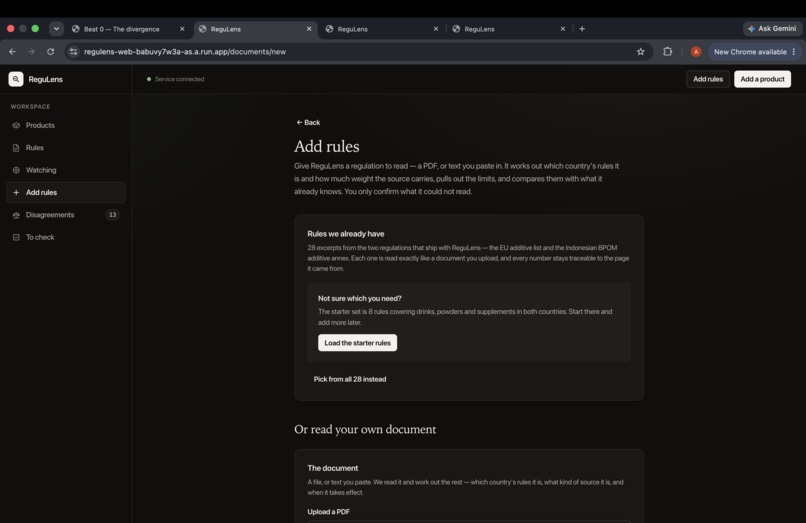Open the Chrome profile avatar

pos(695,52)
